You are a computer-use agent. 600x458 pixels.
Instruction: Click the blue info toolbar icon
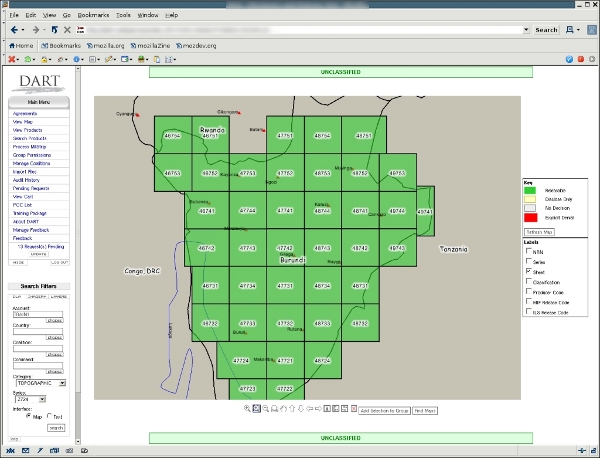(x=76, y=59)
